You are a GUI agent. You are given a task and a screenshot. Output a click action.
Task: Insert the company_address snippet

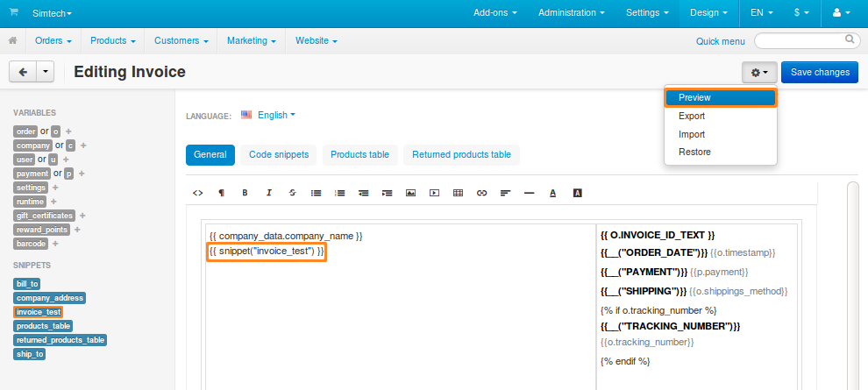(50, 298)
